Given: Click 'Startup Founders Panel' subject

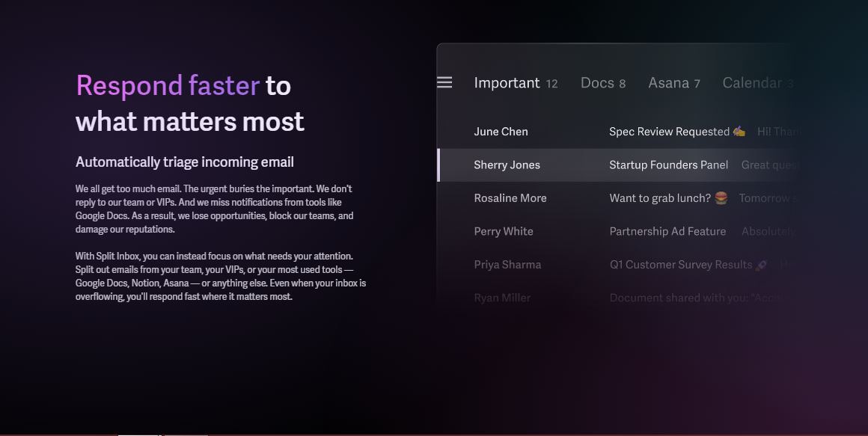Looking at the screenshot, I should (x=669, y=165).
